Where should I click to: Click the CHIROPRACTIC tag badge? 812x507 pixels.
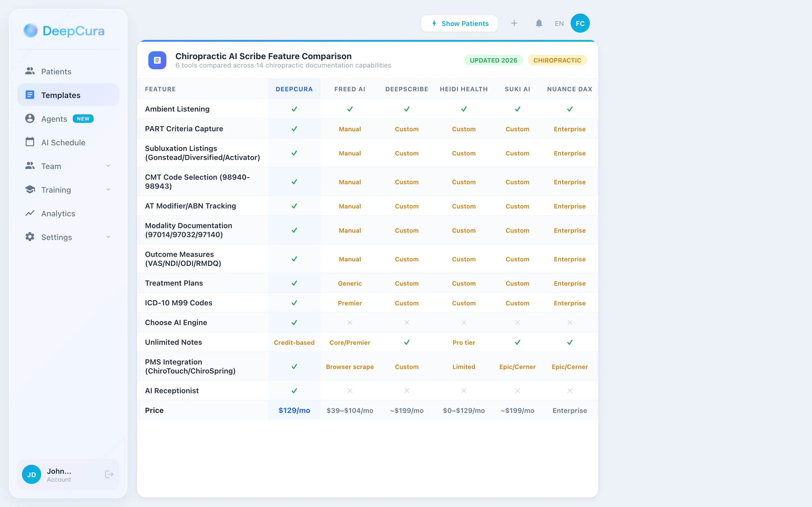point(557,60)
